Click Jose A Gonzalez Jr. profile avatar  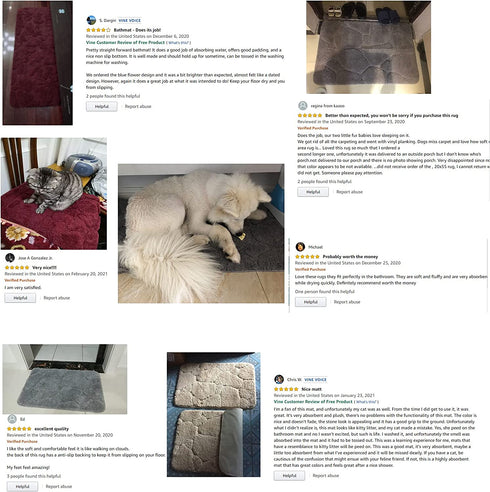[10, 258]
